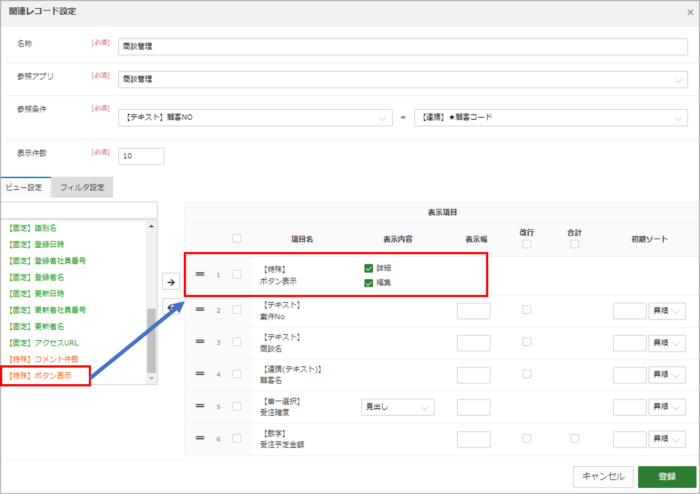The image size is (700, 494).
Task: Select 【固定】登録者社員番号 in the item list
Action: (x=47, y=261)
